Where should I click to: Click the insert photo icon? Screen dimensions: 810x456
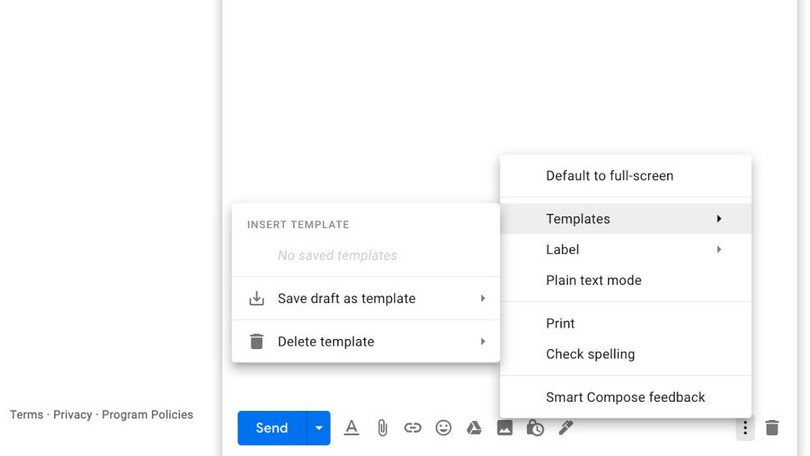point(505,428)
